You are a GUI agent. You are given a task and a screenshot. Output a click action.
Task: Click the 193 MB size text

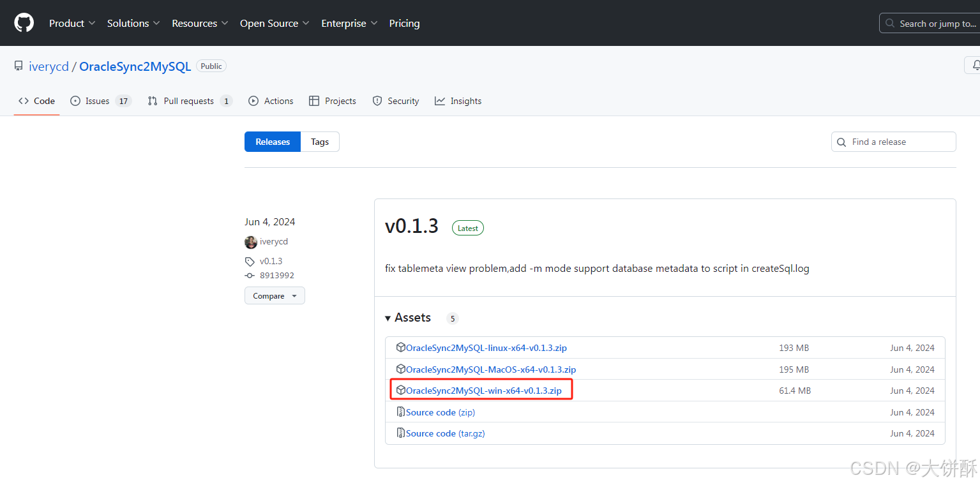click(794, 348)
